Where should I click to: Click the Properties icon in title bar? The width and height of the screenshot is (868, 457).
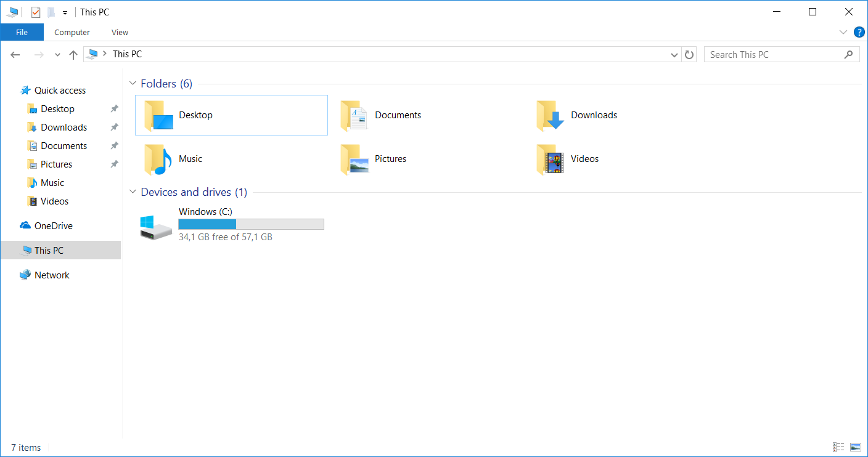click(x=36, y=12)
